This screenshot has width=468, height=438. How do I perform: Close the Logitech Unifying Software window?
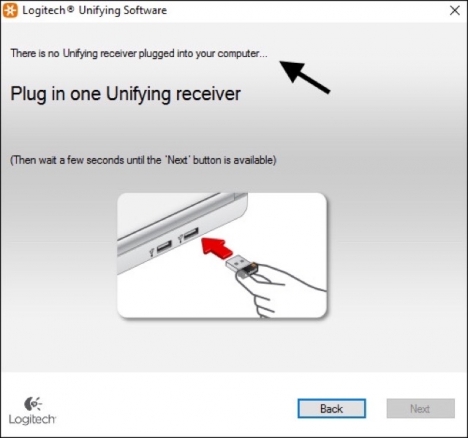455,11
